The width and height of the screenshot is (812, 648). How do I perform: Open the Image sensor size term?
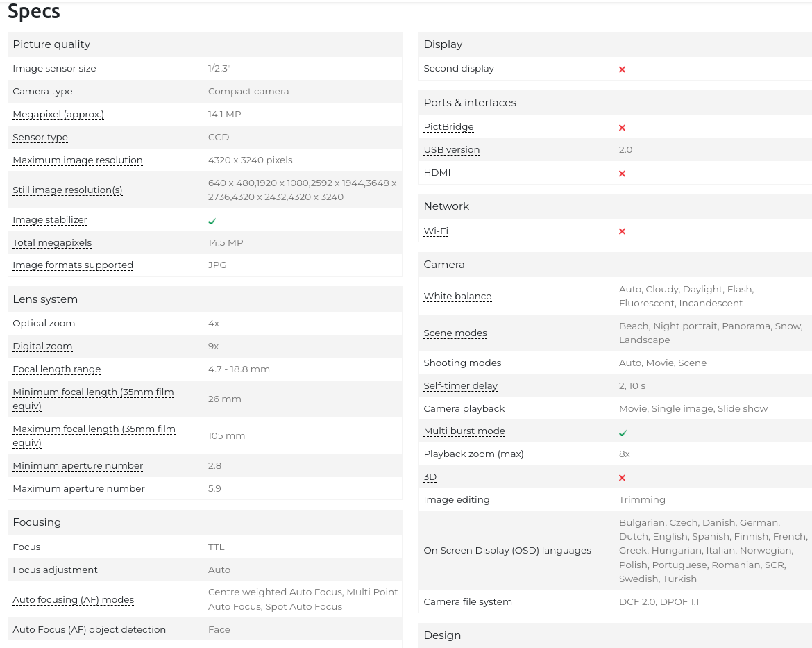tap(54, 69)
